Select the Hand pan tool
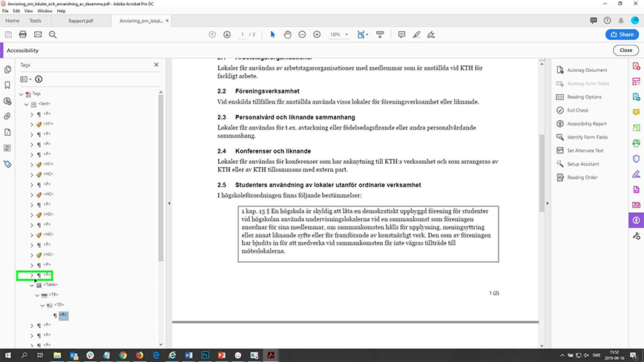Image resolution: width=644 pixels, height=362 pixels. pos(288,35)
